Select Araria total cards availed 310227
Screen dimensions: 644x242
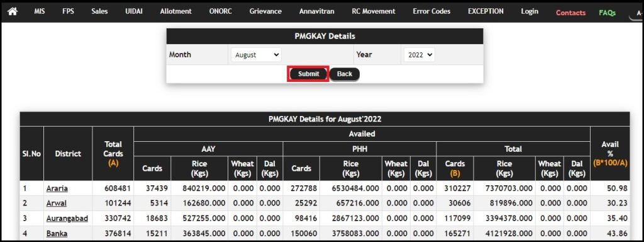coord(458,188)
